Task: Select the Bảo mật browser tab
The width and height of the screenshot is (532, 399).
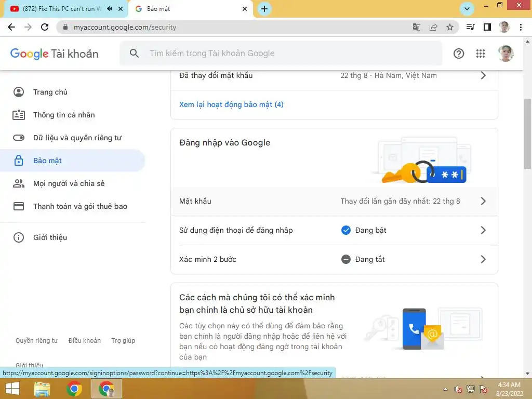Action: click(190, 9)
